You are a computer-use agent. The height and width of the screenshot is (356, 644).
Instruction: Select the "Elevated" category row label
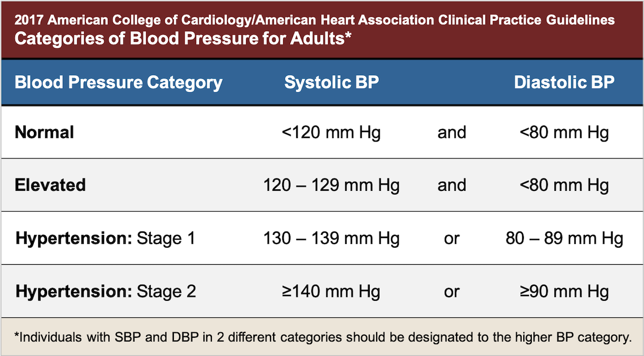click(x=50, y=185)
